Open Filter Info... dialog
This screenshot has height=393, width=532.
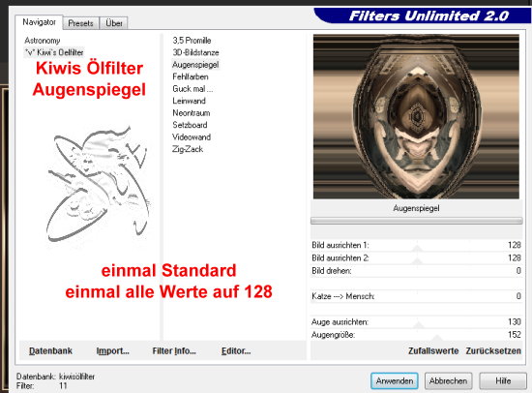(174, 350)
